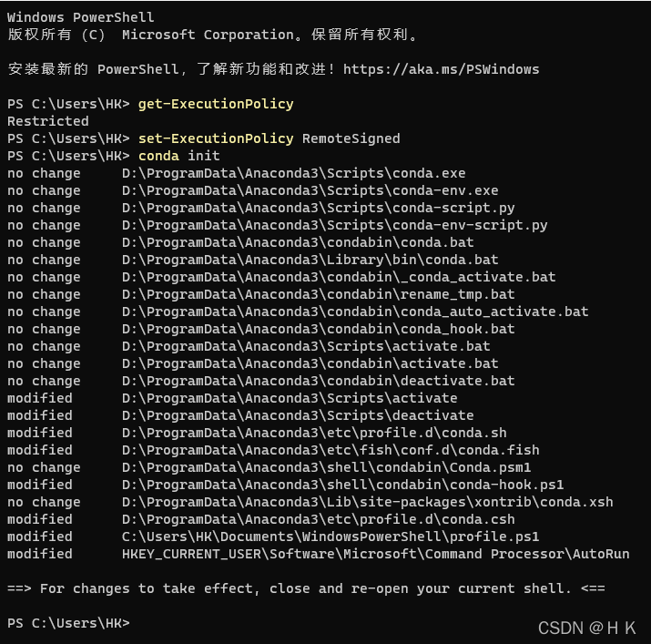Click the set-ExecutionPolicy command text
Image resolution: width=651 pixels, height=644 pixels.
pyautogui.click(x=216, y=138)
